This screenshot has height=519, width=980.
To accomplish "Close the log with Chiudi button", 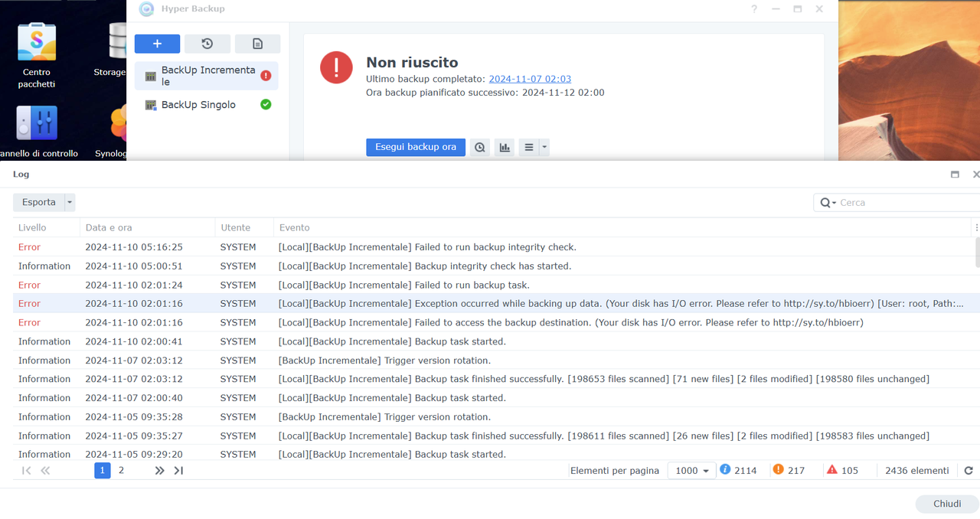I will click(x=947, y=504).
